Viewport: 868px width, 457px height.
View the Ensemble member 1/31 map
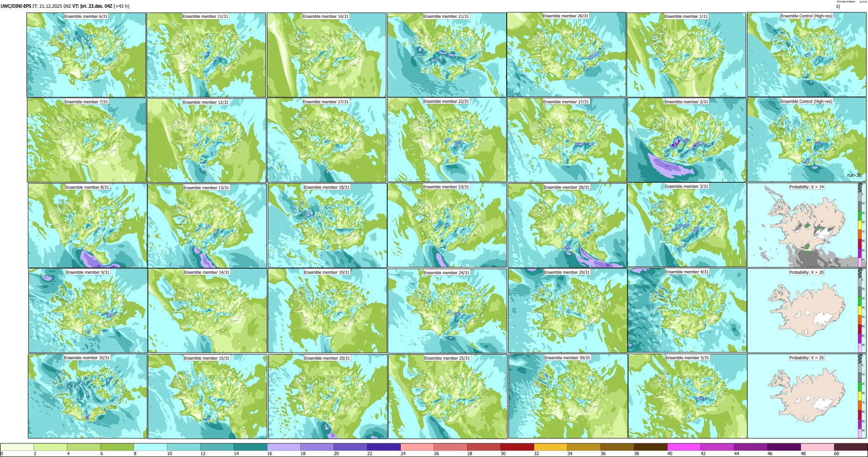pos(686,55)
